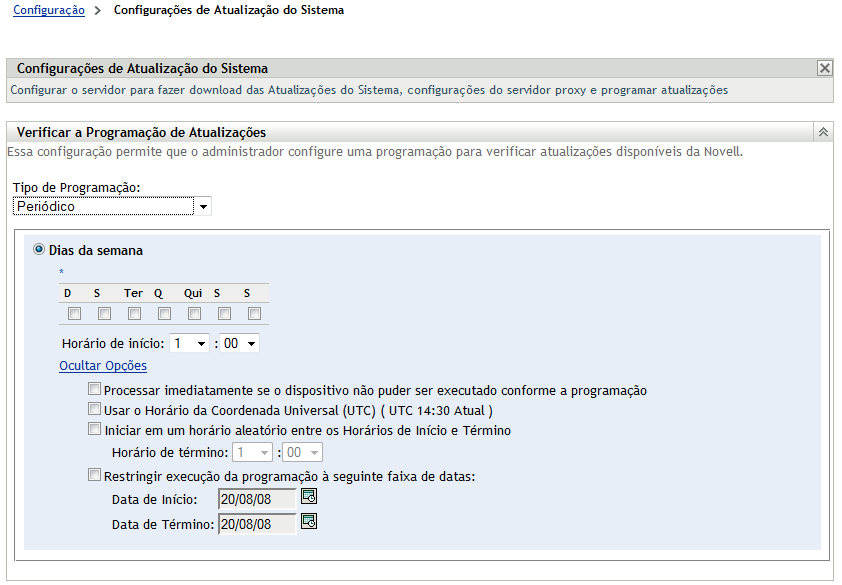This screenshot has height=585, width=842.
Task: Enable Restringir execução da programação checkbox
Action: click(95, 475)
